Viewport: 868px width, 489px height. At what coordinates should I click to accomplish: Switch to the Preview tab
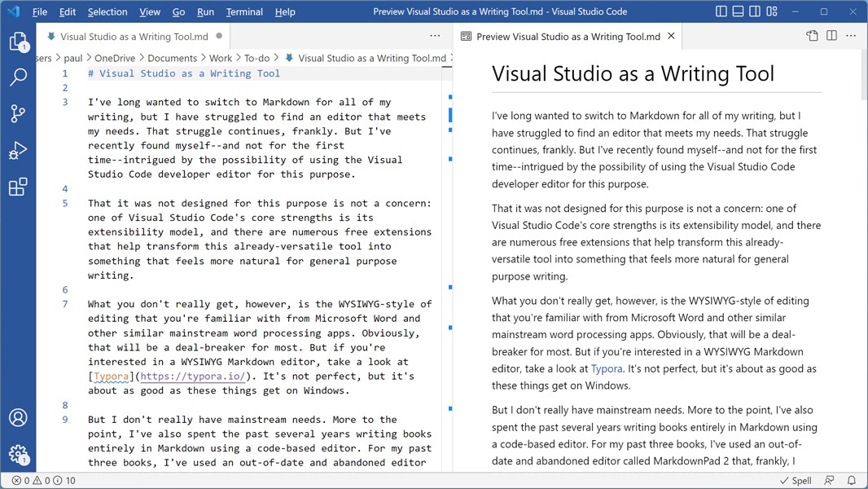[564, 36]
